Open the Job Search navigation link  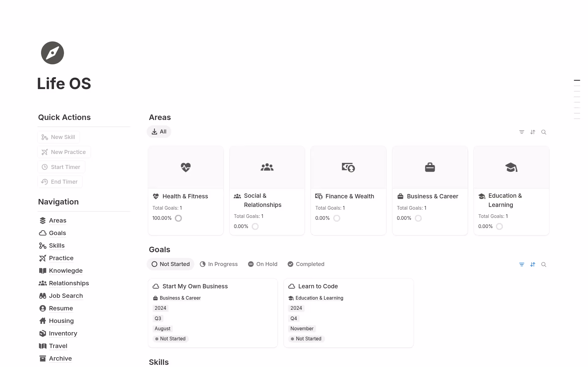(x=66, y=296)
